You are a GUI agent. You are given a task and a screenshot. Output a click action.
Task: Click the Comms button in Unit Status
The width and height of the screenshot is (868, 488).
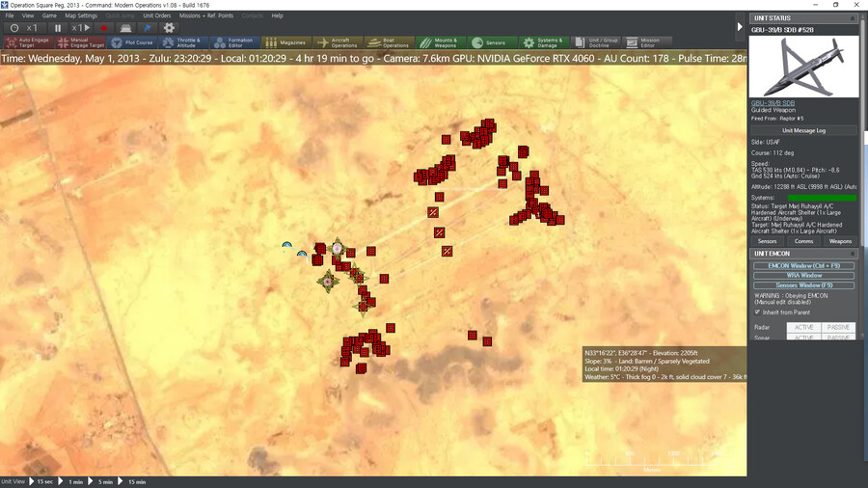[803, 241]
